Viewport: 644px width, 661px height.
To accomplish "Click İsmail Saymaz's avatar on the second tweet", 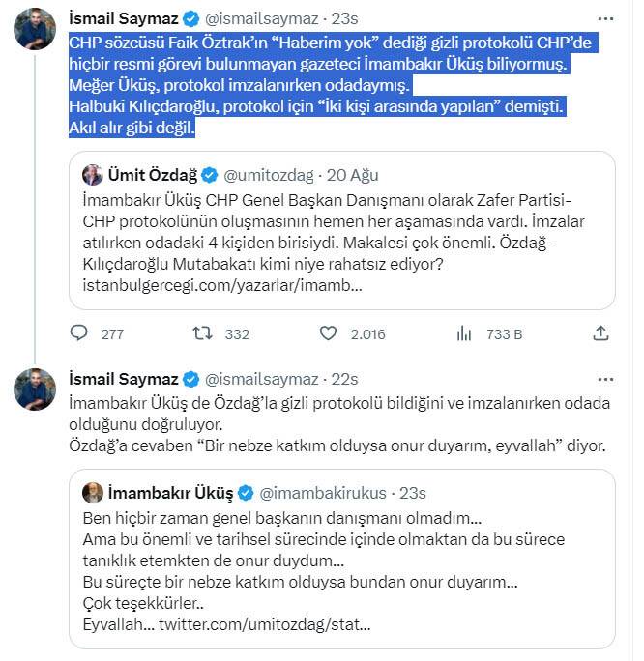I will [x=35, y=388].
